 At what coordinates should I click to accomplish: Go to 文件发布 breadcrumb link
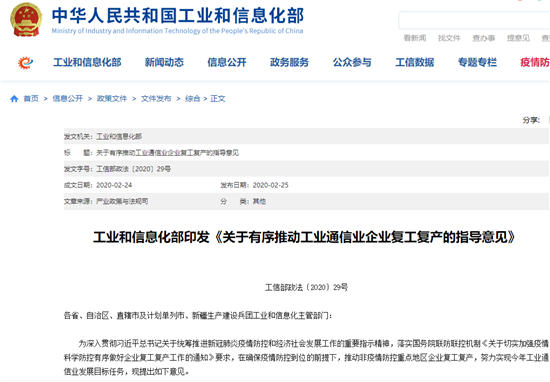pos(156,99)
